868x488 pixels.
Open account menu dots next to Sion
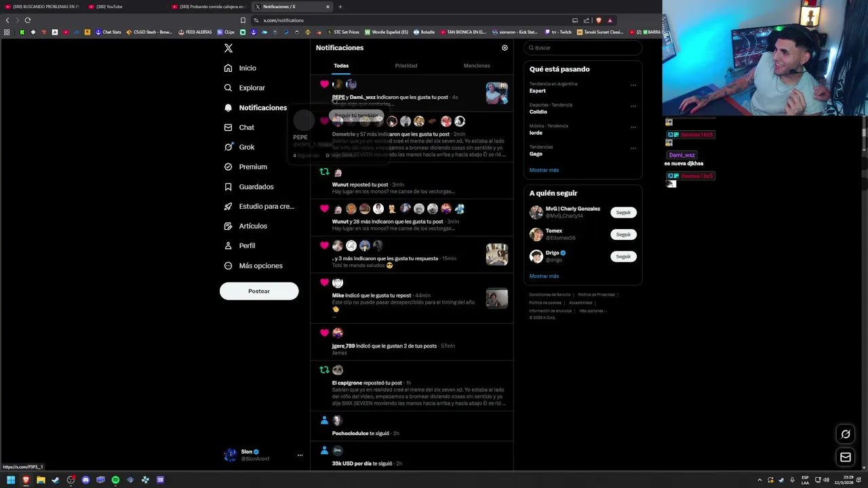coord(300,455)
